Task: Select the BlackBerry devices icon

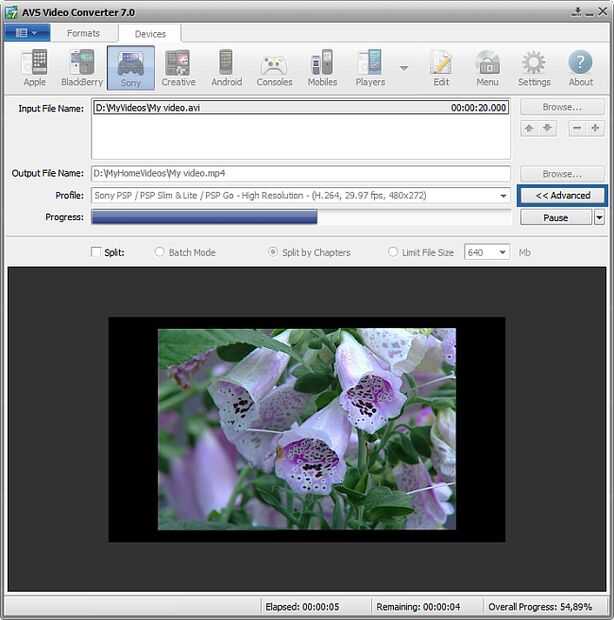Action: pos(82,68)
